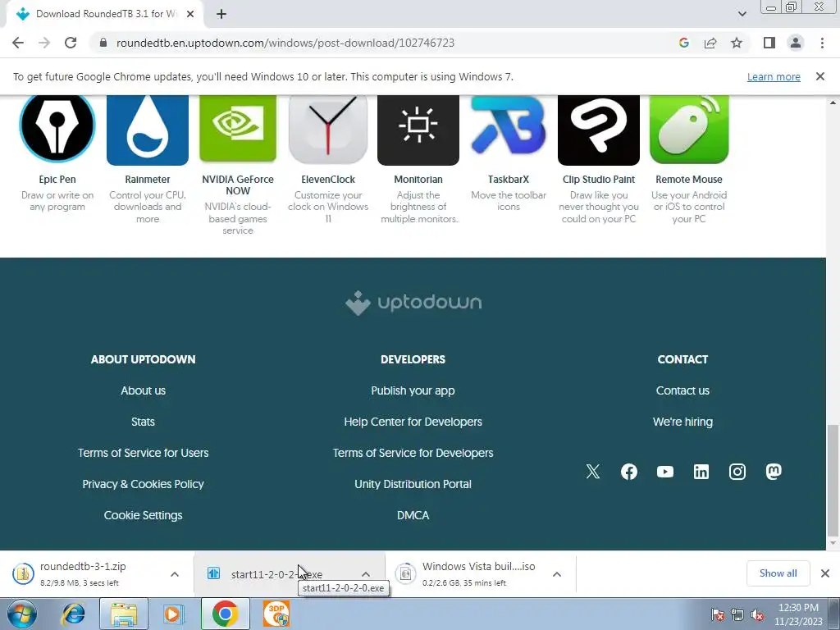Screen dimensions: 840x630
Task: Open Unity Distribution Portal link
Action: [413, 484]
